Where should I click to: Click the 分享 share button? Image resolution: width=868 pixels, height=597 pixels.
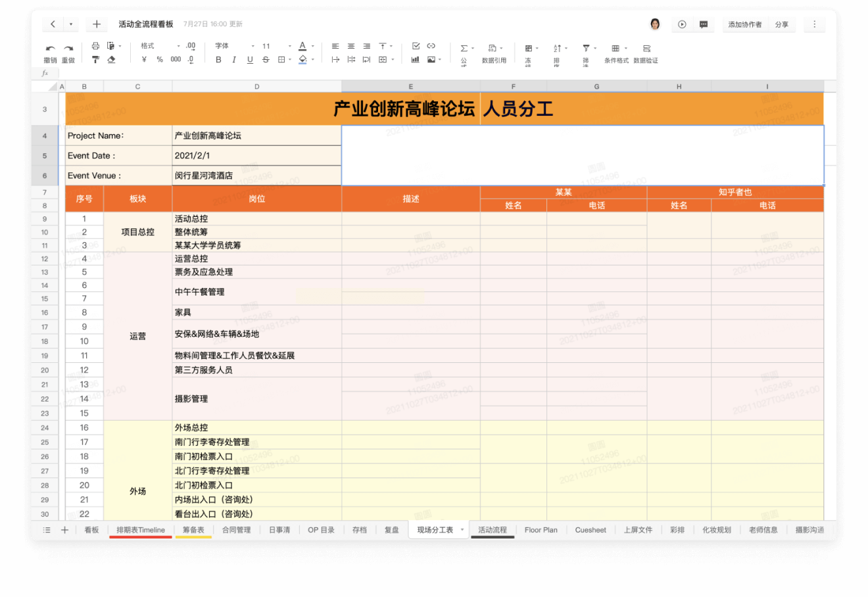[781, 24]
